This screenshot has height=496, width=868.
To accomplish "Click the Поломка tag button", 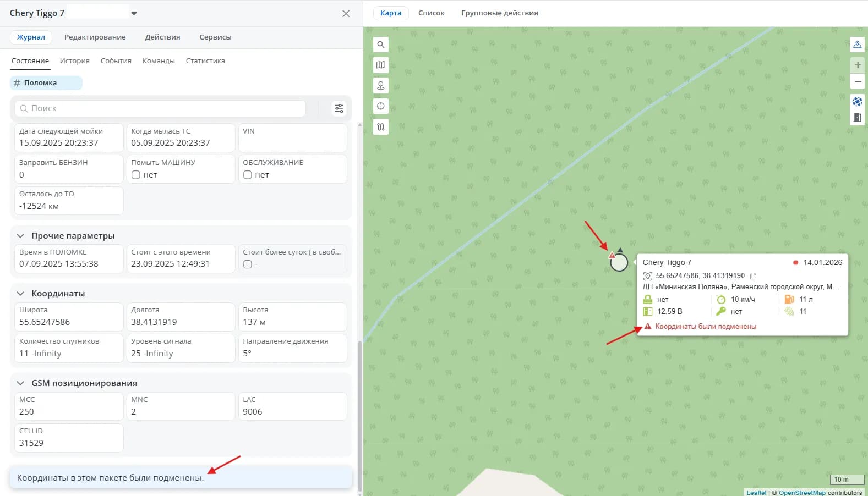I will 46,83.
